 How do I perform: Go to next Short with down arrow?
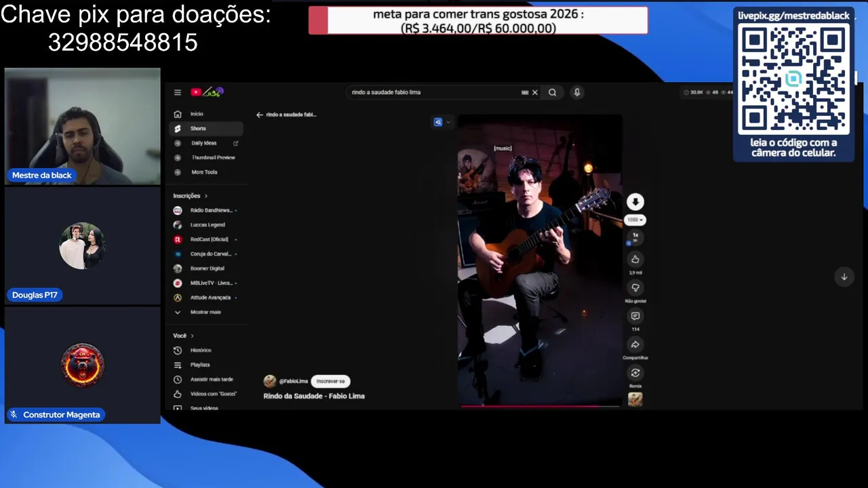(x=844, y=277)
